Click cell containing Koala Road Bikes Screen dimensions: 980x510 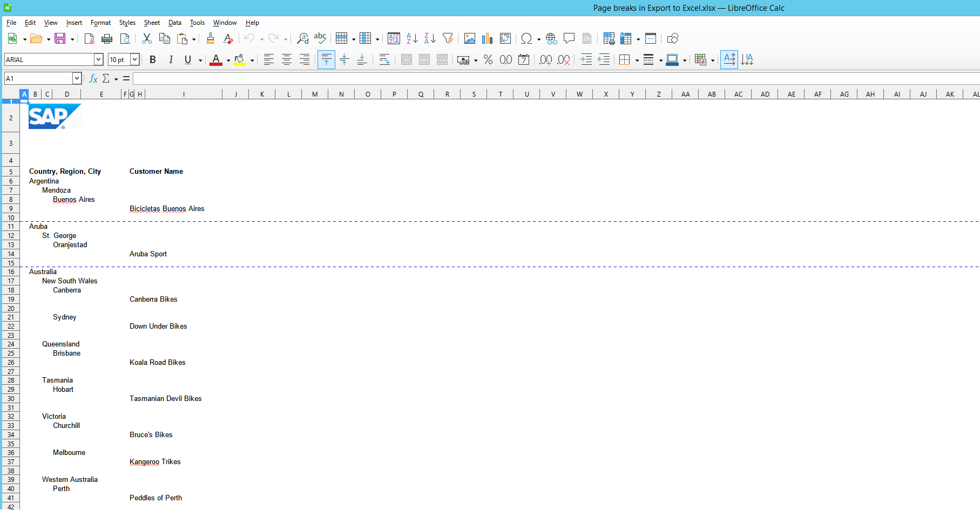pyautogui.click(x=157, y=363)
